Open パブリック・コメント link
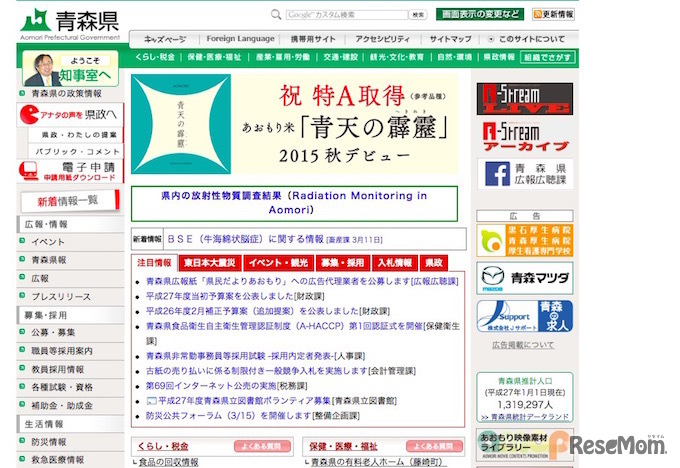 77,152
